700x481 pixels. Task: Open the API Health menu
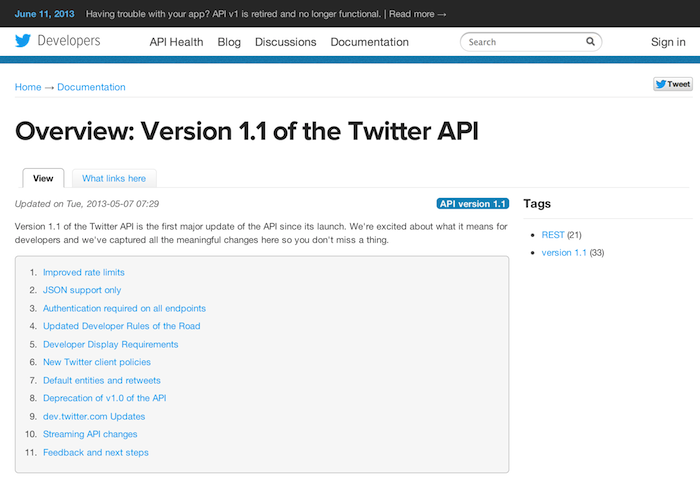(x=176, y=42)
